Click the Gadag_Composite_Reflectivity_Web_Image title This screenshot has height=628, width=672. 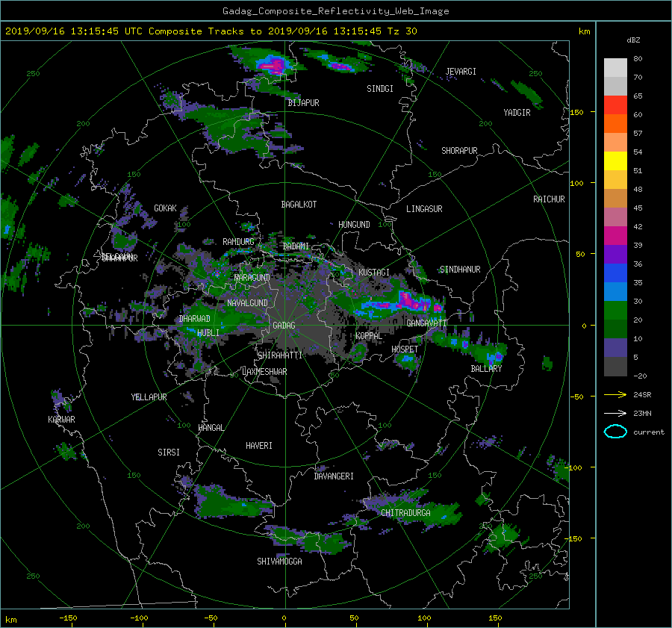(335, 11)
